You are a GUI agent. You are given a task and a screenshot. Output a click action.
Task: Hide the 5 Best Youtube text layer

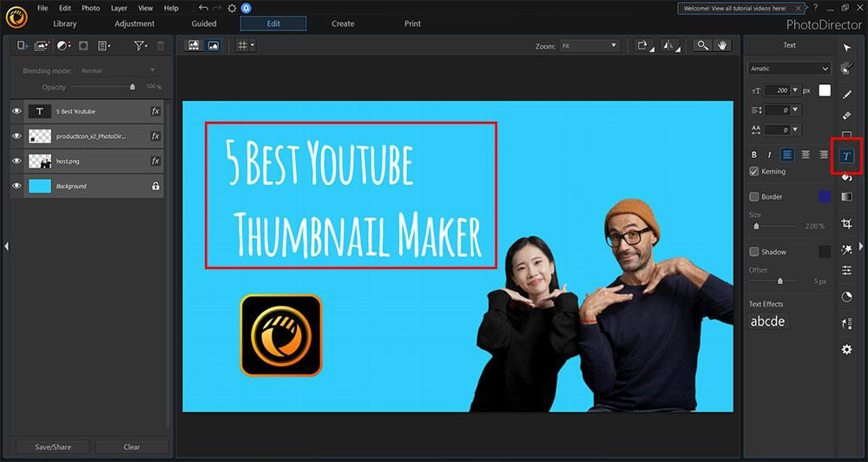tap(16, 111)
